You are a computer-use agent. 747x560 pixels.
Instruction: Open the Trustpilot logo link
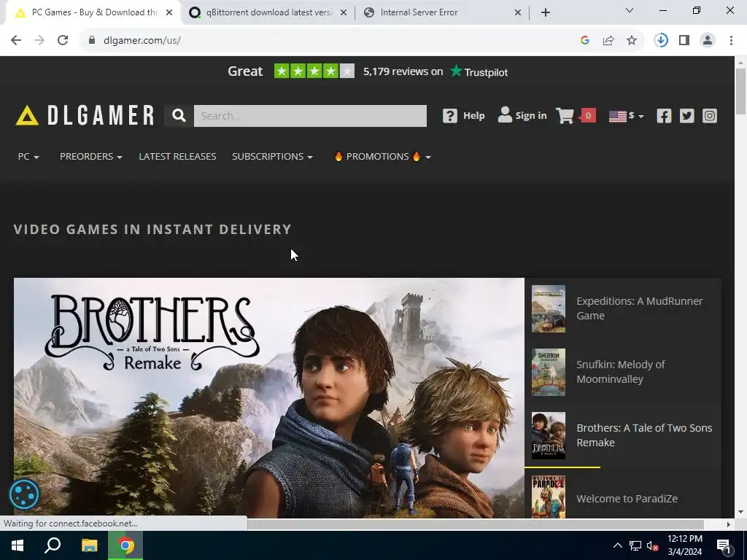479,72
